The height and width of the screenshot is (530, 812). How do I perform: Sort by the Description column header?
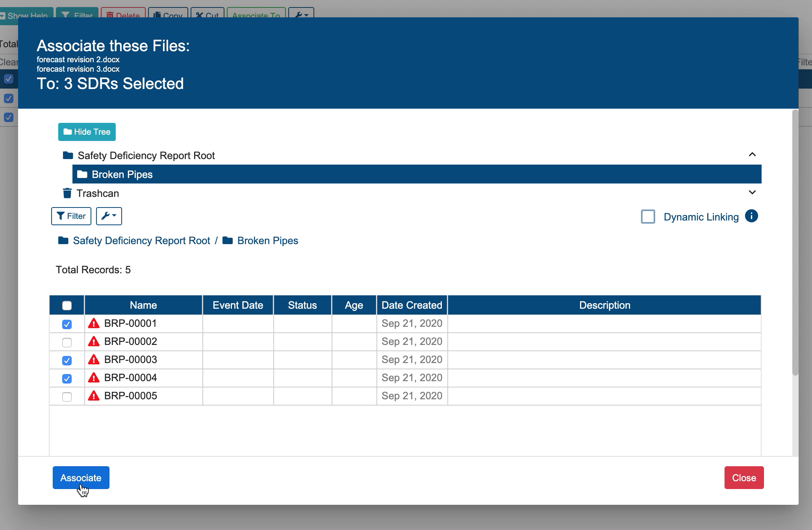click(604, 305)
